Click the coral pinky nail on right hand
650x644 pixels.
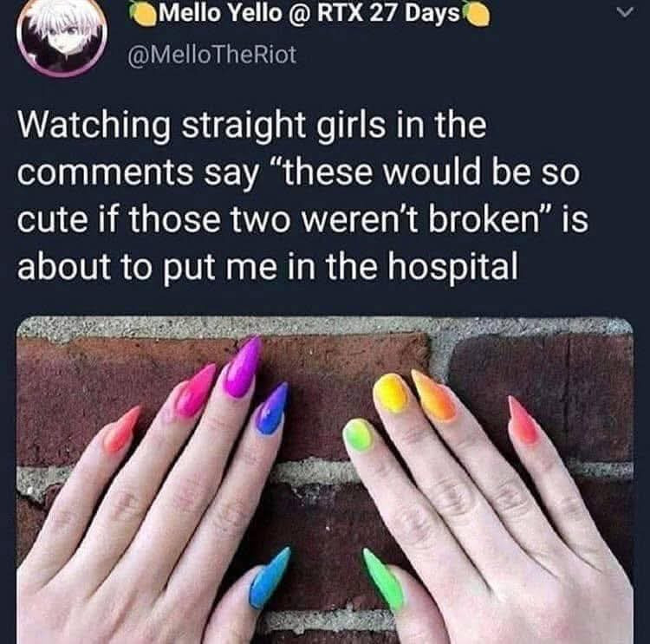(523, 420)
